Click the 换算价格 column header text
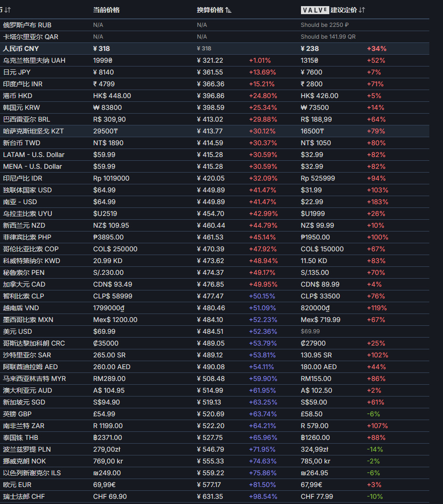Screen dimensions: 443x504 pos(210,10)
